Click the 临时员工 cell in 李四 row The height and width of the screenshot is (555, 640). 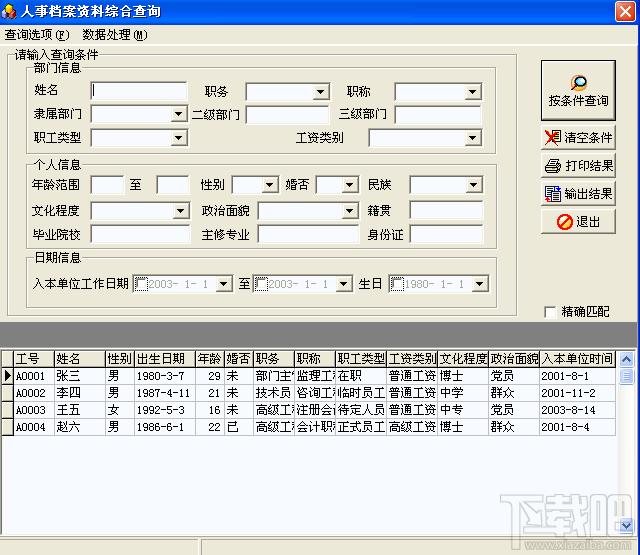tap(361, 393)
